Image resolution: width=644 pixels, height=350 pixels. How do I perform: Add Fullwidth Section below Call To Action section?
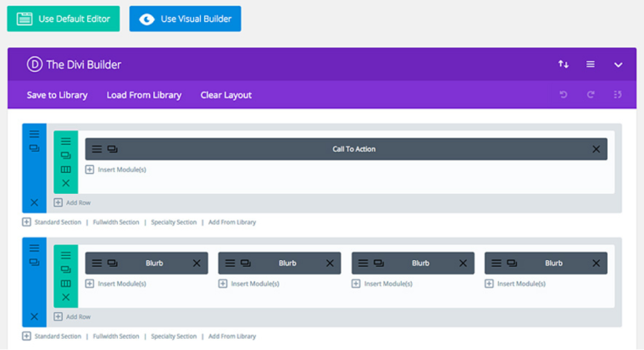(116, 222)
